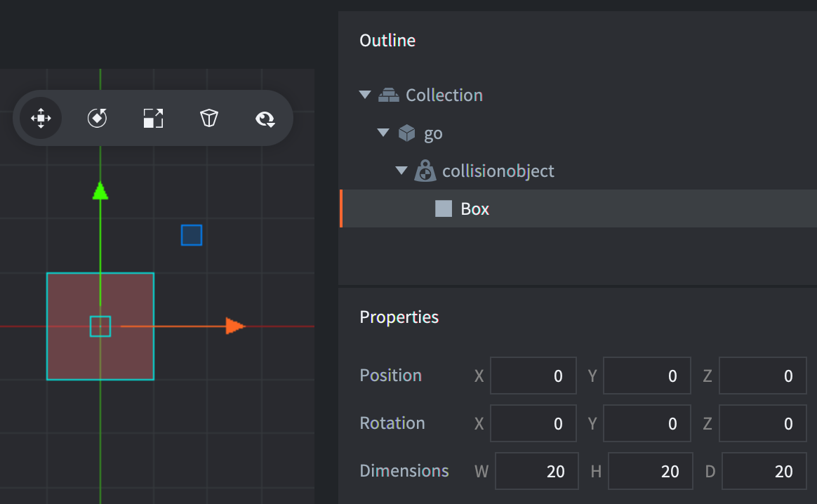Click the Dimensions W input field

(536, 471)
